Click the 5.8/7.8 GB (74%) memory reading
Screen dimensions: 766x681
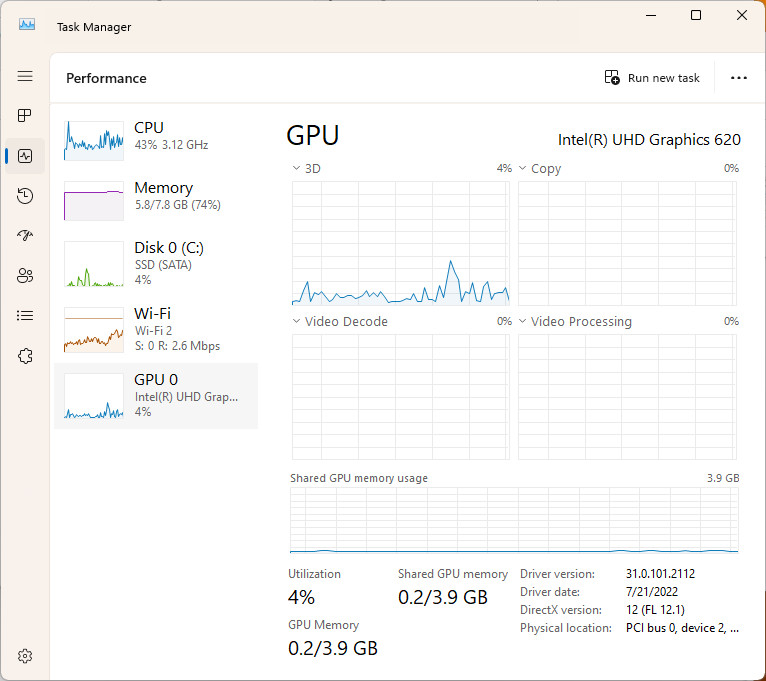(178, 205)
